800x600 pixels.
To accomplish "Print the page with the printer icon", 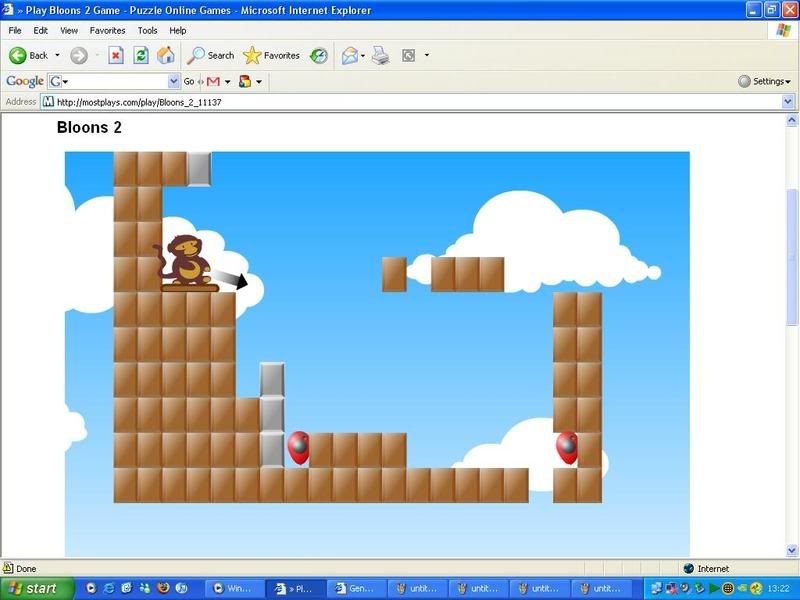I will (x=381, y=56).
